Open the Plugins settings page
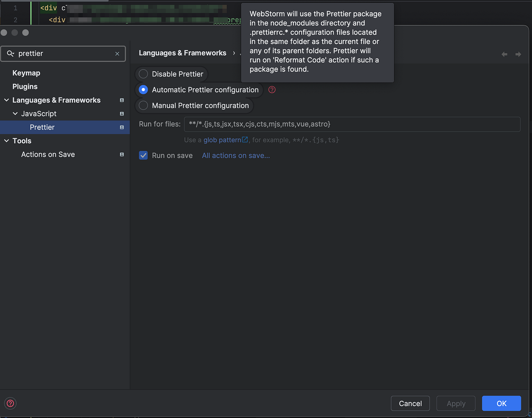This screenshot has width=532, height=418. tap(25, 86)
